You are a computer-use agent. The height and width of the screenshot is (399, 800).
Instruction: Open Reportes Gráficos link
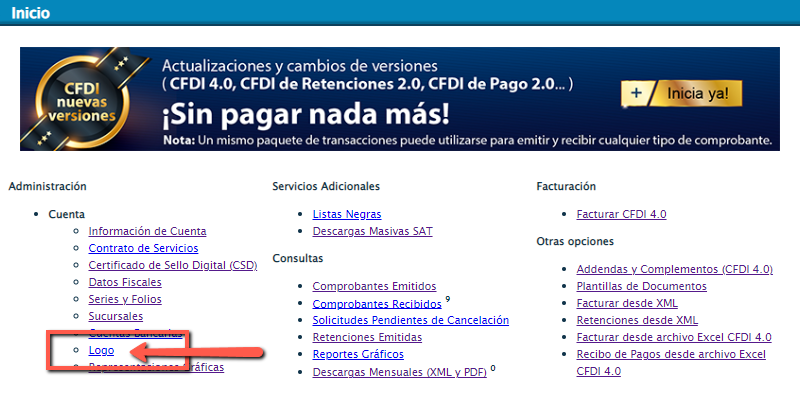click(358, 354)
